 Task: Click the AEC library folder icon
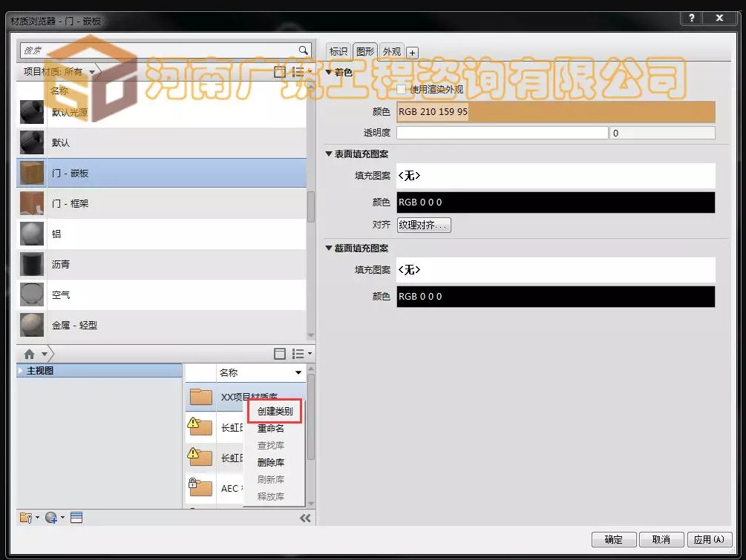coord(201,487)
